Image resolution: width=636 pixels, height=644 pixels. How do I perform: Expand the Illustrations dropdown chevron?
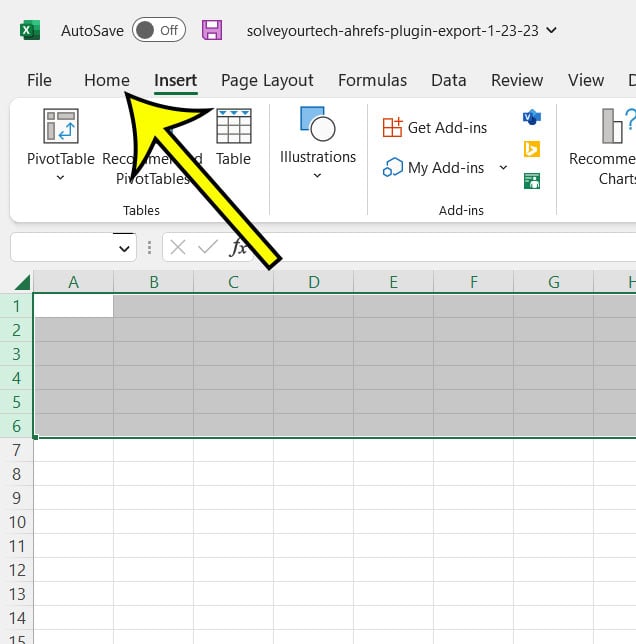coord(317,175)
